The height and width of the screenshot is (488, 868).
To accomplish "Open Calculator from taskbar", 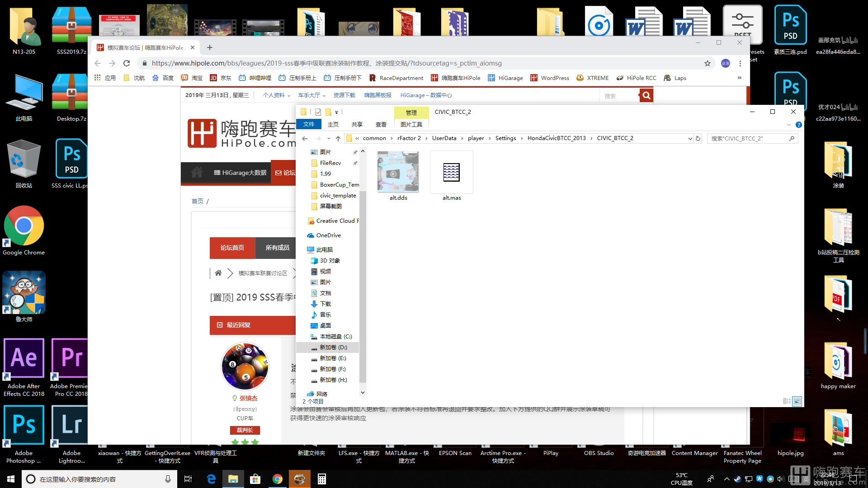I will pyautogui.click(x=322, y=479).
